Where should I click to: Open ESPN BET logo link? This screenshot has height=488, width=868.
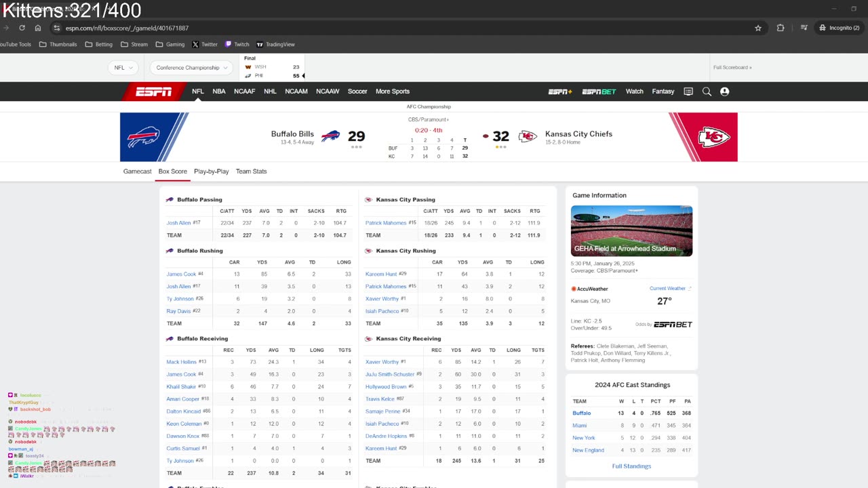[599, 91]
